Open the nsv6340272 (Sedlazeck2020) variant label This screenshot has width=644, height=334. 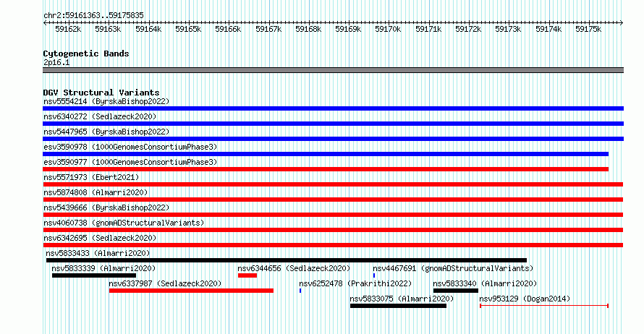pyautogui.click(x=100, y=116)
